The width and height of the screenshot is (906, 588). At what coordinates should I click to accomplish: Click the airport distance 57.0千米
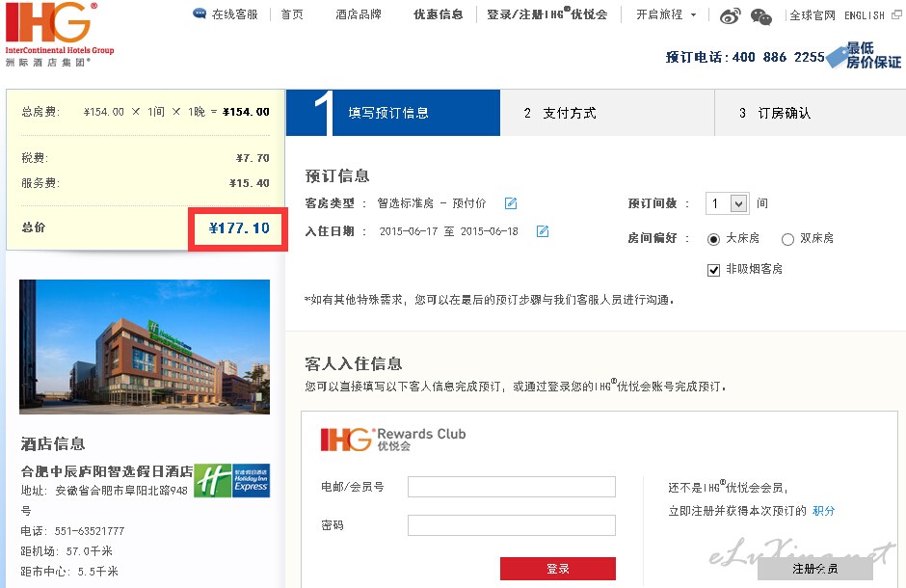[x=89, y=551]
